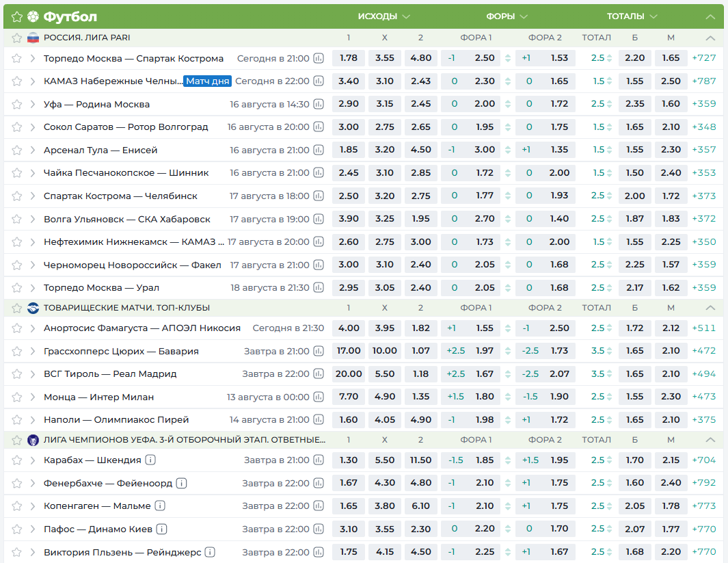Star the Торпедо Москва — Спартак Кострома match

(x=16, y=59)
